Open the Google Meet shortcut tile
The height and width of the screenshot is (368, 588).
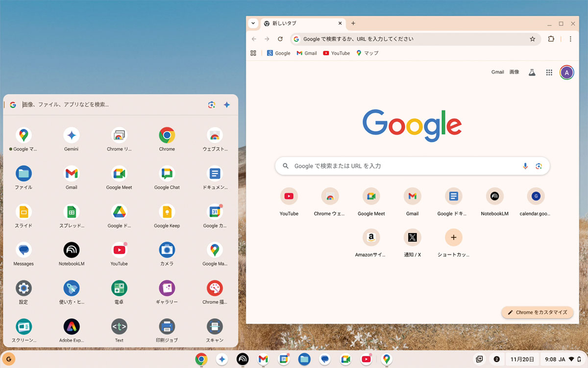(371, 202)
